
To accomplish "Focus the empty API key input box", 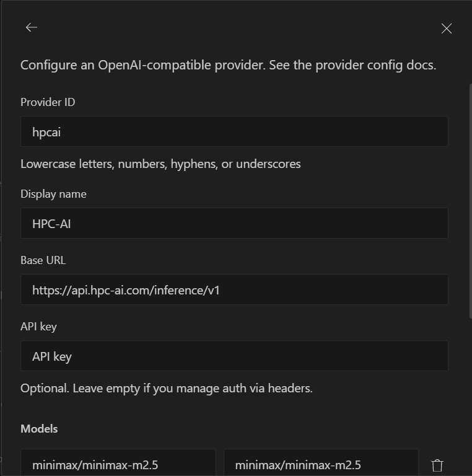I will coord(234,356).
